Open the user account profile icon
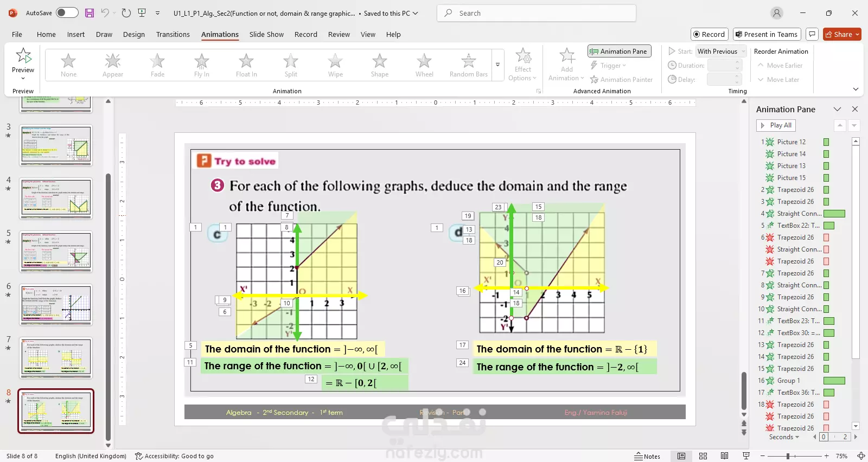The image size is (868, 462). [777, 13]
